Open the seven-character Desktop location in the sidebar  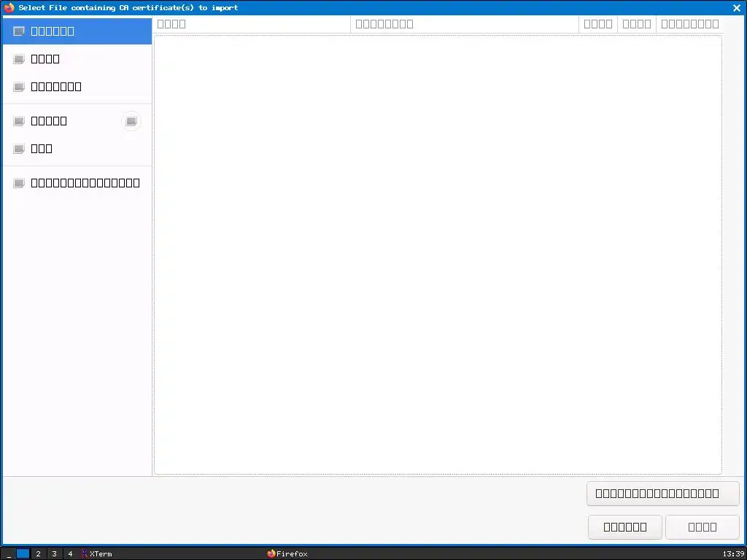click(x=56, y=87)
